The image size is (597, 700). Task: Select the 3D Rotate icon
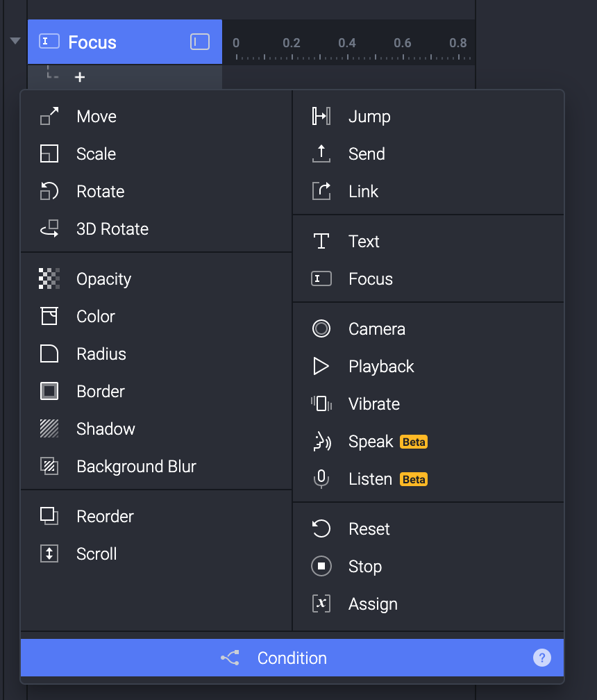click(49, 229)
